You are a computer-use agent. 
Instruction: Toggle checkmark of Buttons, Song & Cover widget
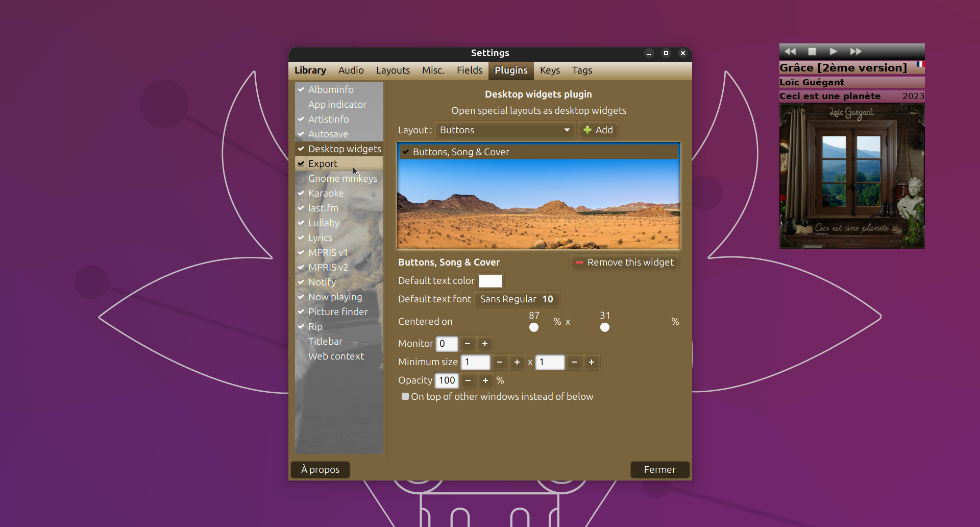406,152
